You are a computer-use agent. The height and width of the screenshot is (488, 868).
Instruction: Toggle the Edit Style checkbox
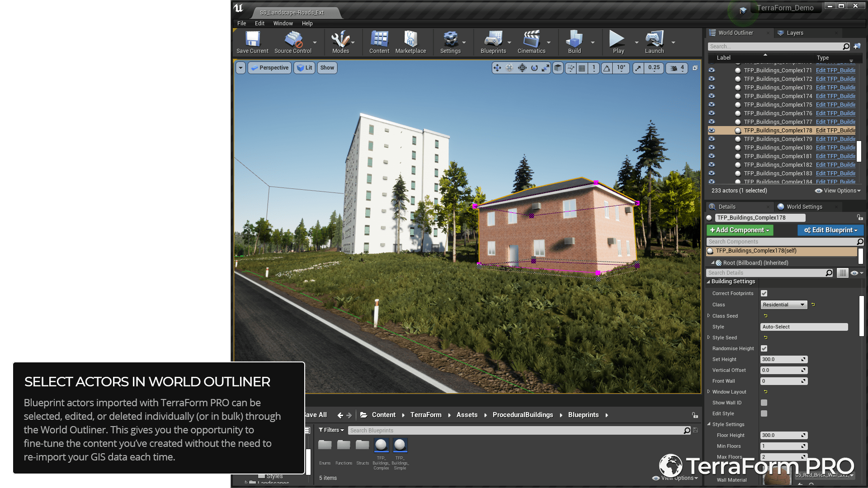[x=764, y=413]
